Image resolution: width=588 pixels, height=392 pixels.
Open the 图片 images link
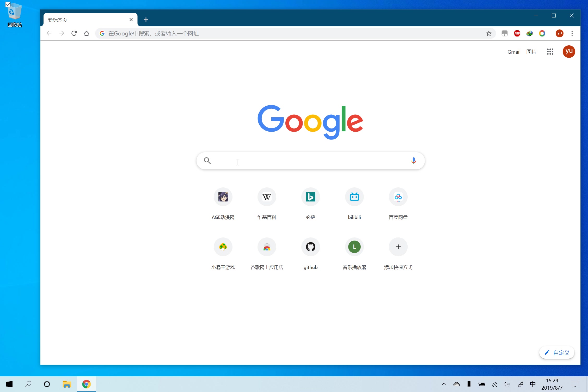531,52
